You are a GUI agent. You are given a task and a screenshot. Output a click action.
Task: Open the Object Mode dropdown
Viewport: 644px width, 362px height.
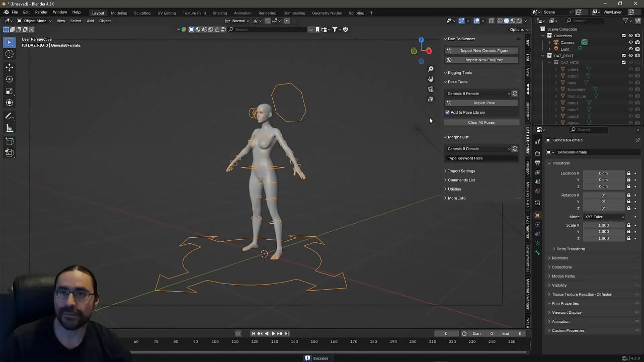pyautogui.click(x=35, y=21)
